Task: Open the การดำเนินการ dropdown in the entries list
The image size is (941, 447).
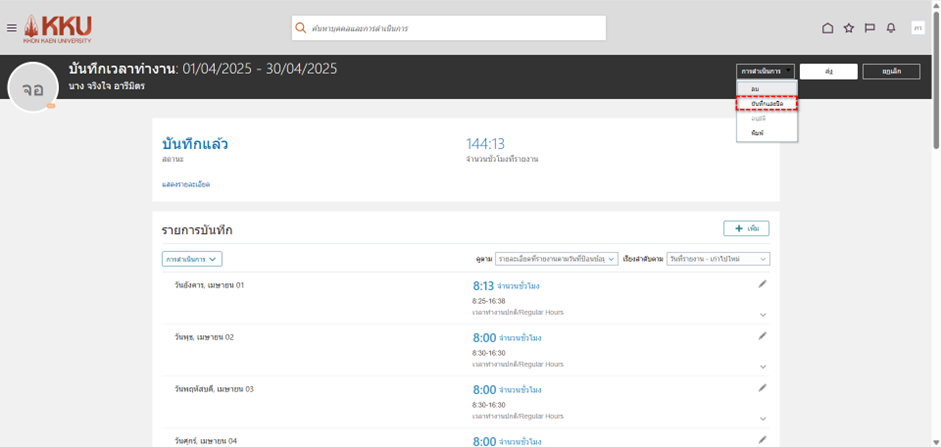Action: pos(192,259)
